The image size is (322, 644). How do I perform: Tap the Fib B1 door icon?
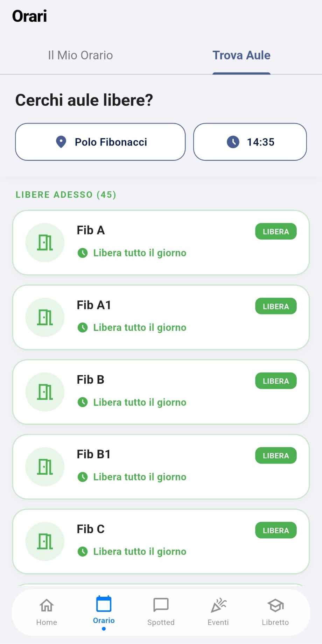(x=45, y=467)
